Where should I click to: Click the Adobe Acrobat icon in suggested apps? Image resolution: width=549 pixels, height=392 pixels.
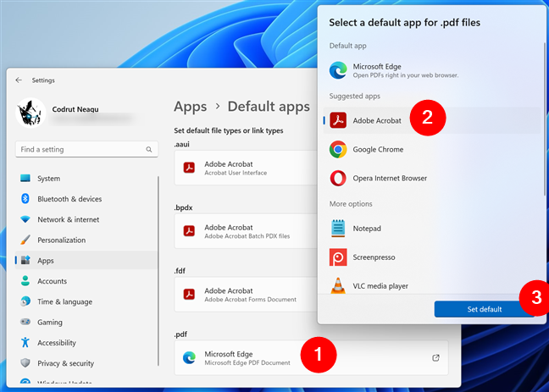(338, 120)
